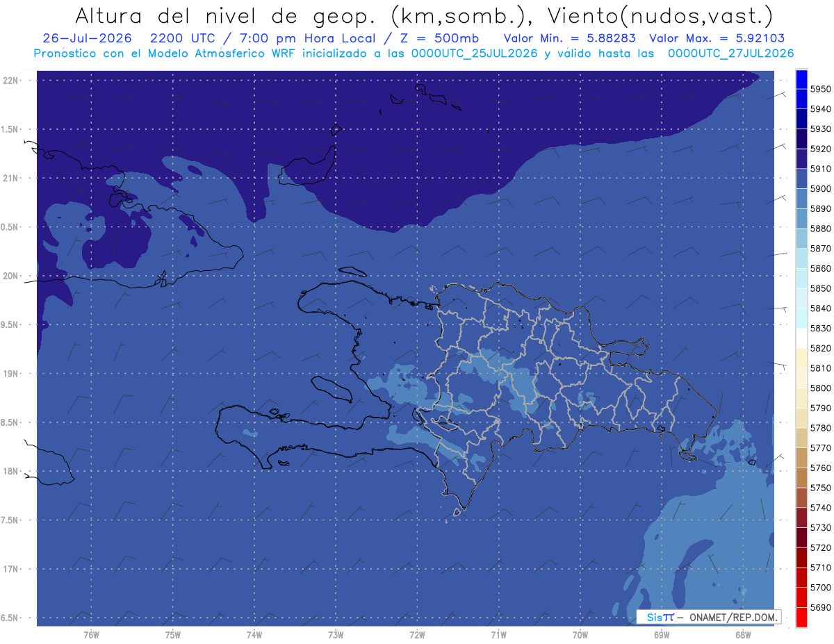834x644 pixels.
Task: Click the '5740' legend value
Action: pyautogui.click(x=821, y=508)
